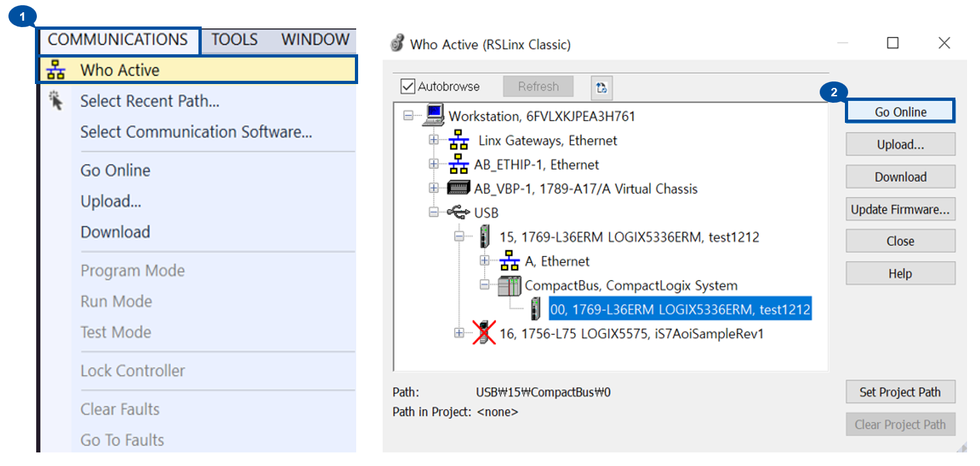Collapse the Workstation tree node
Viewport: 980px width, 466px height.
(x=408, y=116)
